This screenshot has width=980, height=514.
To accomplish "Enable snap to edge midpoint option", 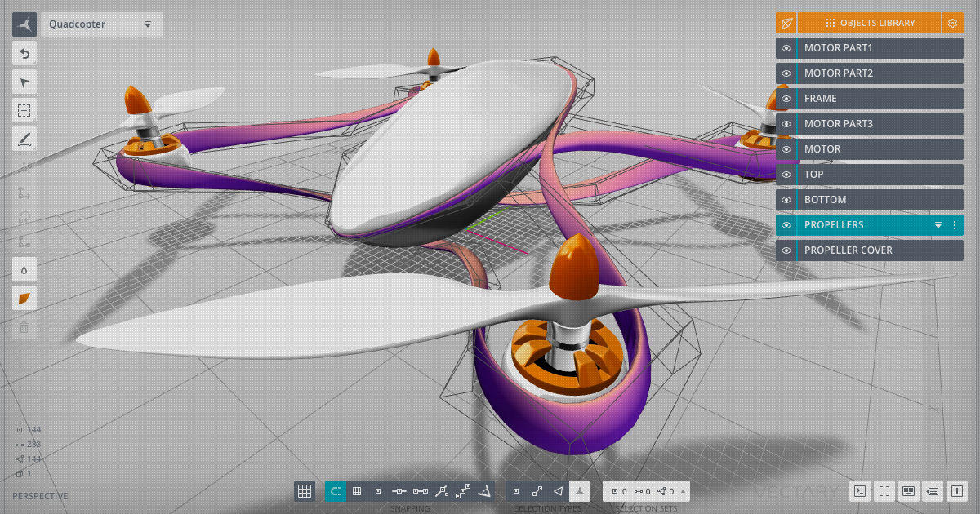I will coord(399,491).
